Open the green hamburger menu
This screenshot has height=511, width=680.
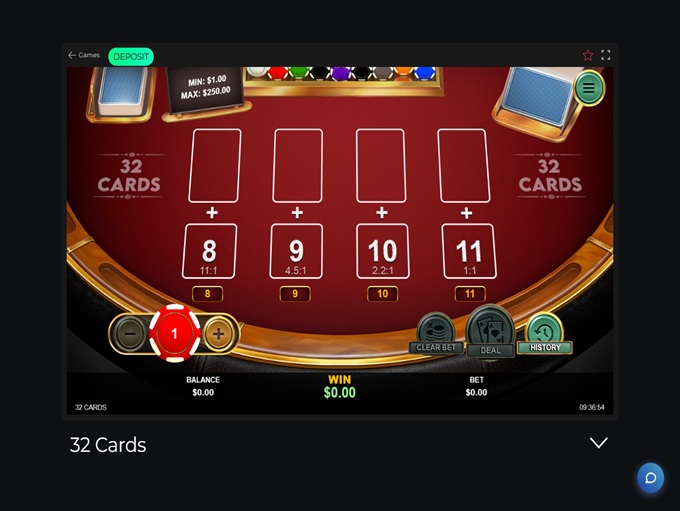click(589, 88)
